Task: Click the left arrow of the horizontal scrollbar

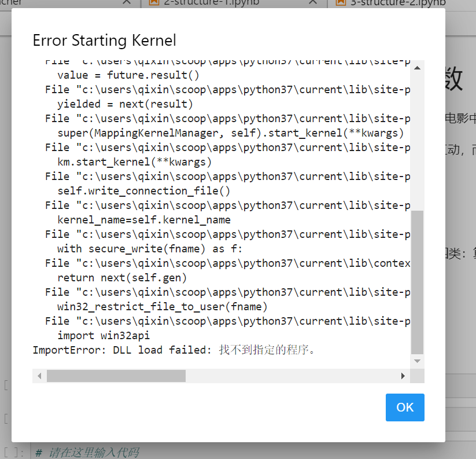Action: 38,376
